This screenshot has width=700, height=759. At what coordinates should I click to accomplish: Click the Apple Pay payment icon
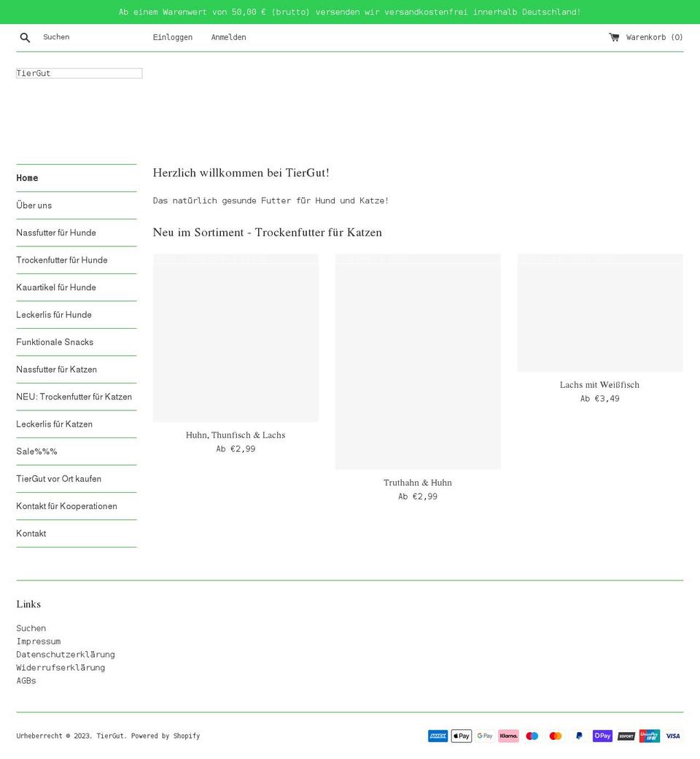(x=462, y=736)
